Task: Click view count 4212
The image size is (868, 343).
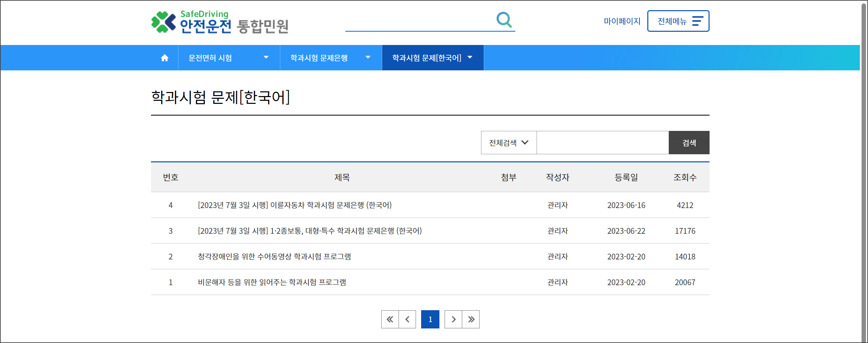Action: pos(685,205)
